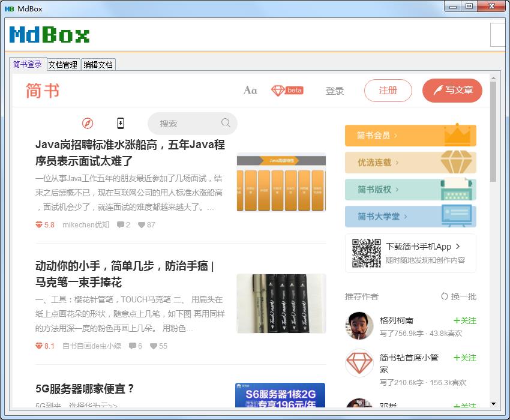
Task: Click the Aa font style icon
Action: [x=250, y=90]
